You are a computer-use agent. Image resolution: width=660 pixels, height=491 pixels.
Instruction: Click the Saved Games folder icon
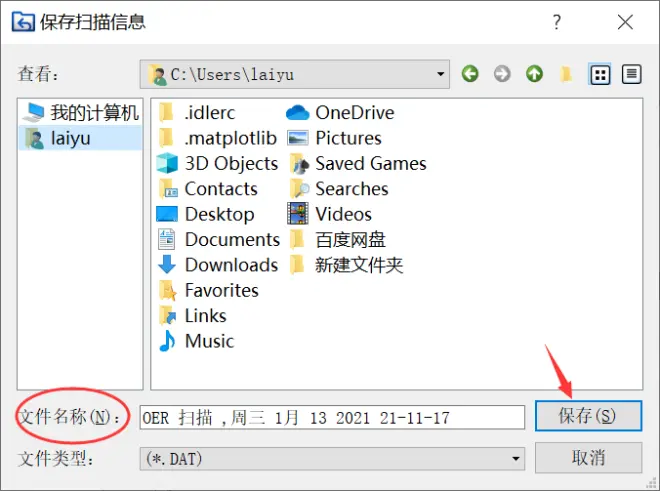(299, 164)
